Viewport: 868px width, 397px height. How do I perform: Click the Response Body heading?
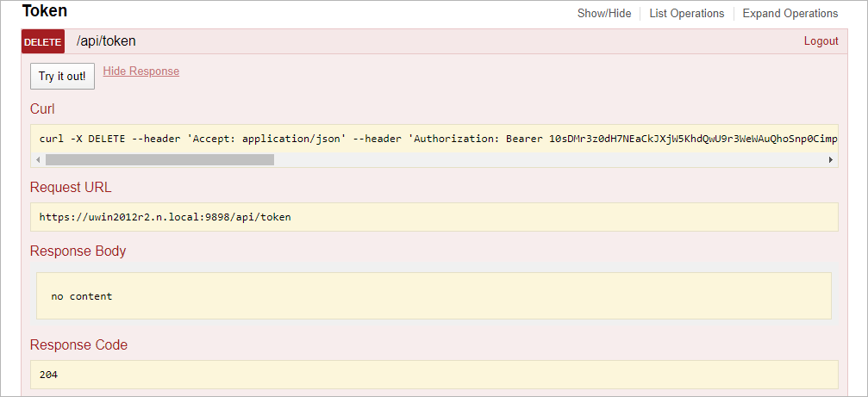[x=78, y=251]
